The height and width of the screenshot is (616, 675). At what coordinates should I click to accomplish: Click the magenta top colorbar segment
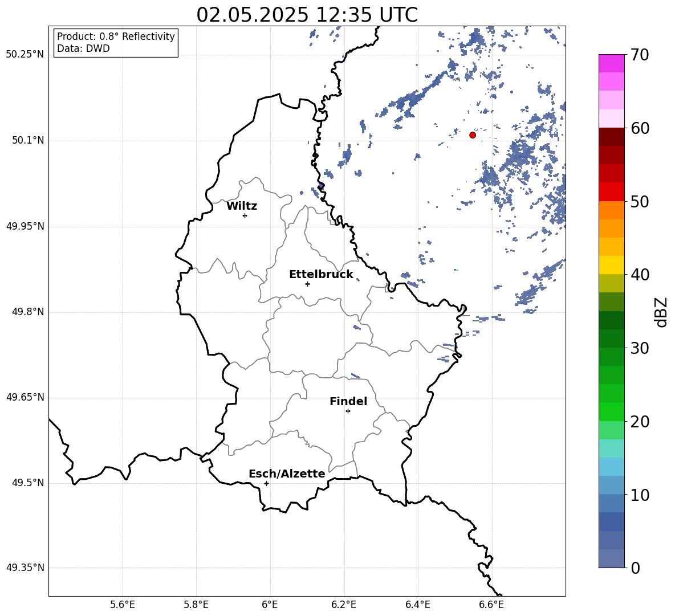[x=611, y=64]
